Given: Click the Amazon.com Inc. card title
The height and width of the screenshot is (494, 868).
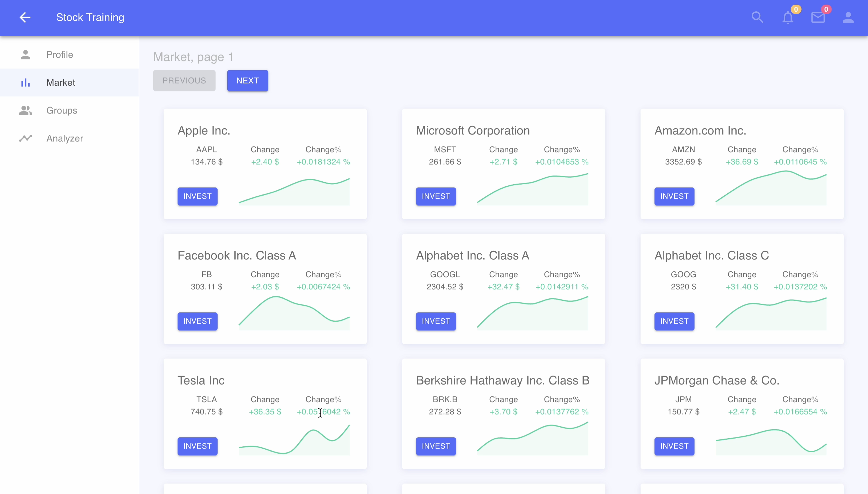Looking at the screenshot, I should 700,131.
